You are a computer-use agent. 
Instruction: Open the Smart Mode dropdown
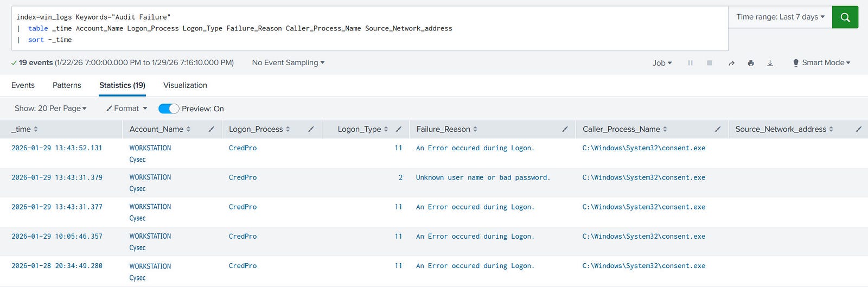point(821,62)
